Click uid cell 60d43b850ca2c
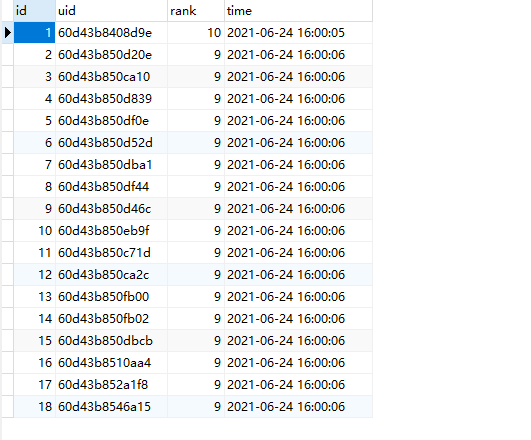This screenshot has width=531, height=440. [x=111, y=275]
